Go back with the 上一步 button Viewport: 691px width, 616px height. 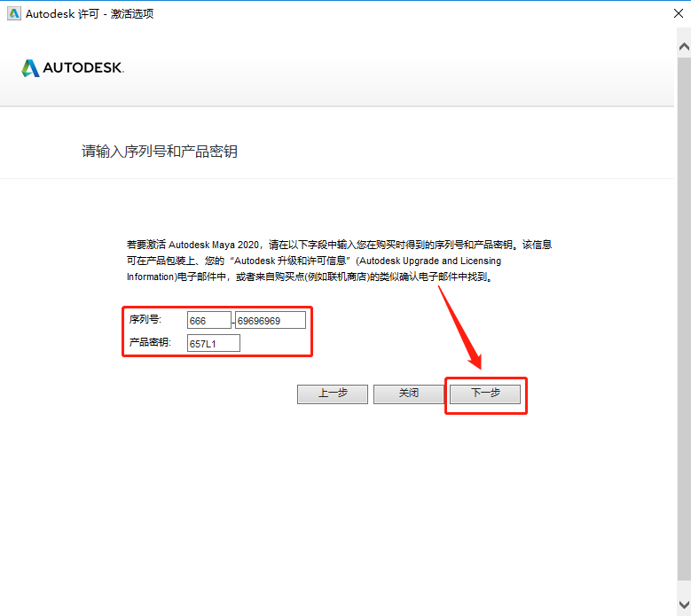333,394
